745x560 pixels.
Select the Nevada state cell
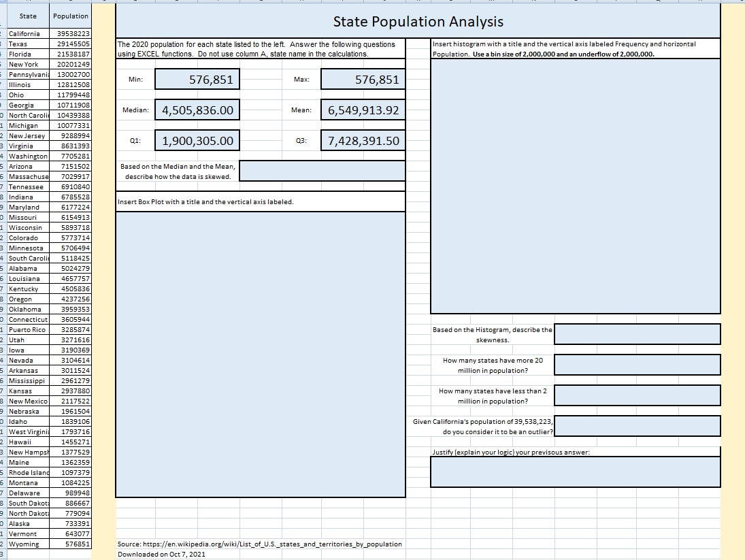pos(28,361)
